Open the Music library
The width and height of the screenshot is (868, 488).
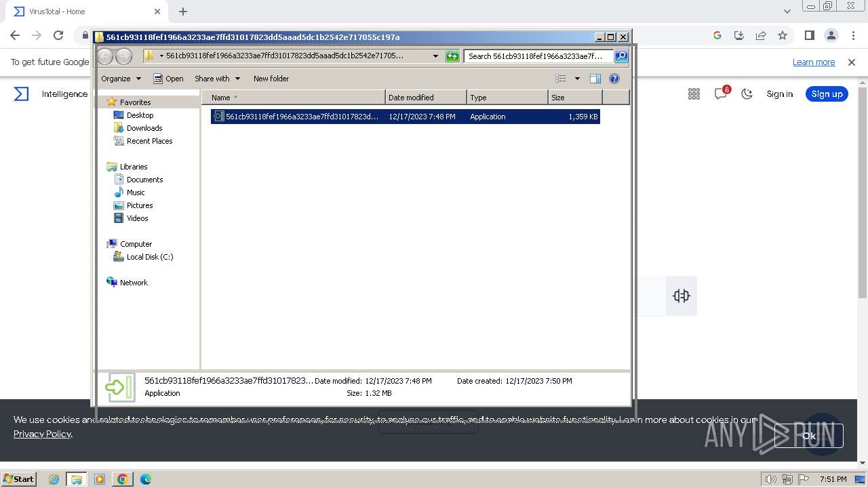(x=136, y=192)
